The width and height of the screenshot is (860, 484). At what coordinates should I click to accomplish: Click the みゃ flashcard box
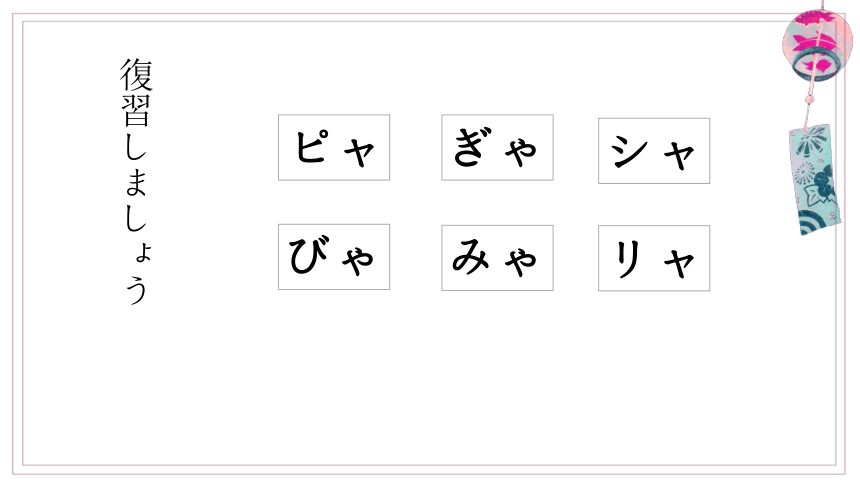[x=497, y=257]
